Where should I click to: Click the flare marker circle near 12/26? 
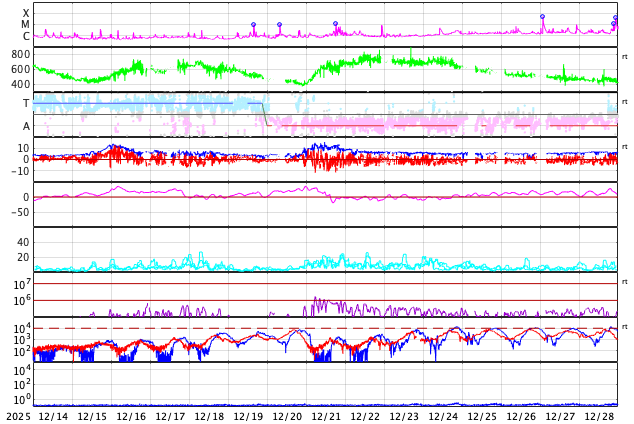[542, 16]
